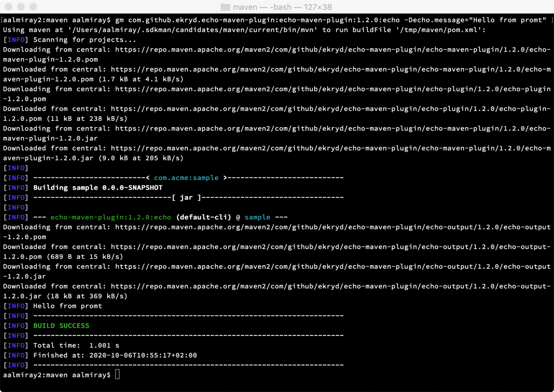
Task: Click the yellow minimize window button
Action: 21,6
